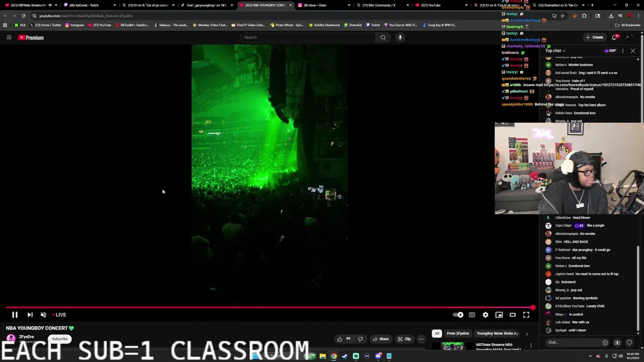Skip to the next video
Viewport: 644px width, 362px height.
pyautogui.click(x=30, y=315)
